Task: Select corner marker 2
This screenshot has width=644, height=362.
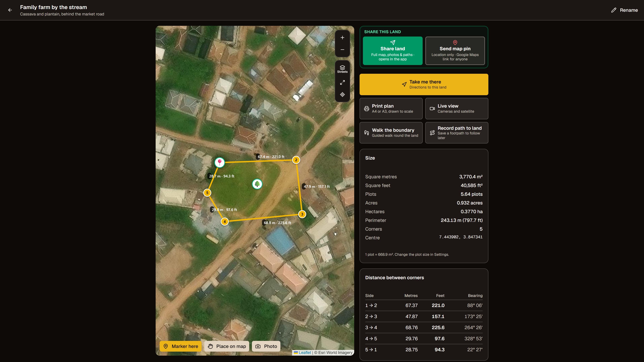Action: [x=296, y=160]
